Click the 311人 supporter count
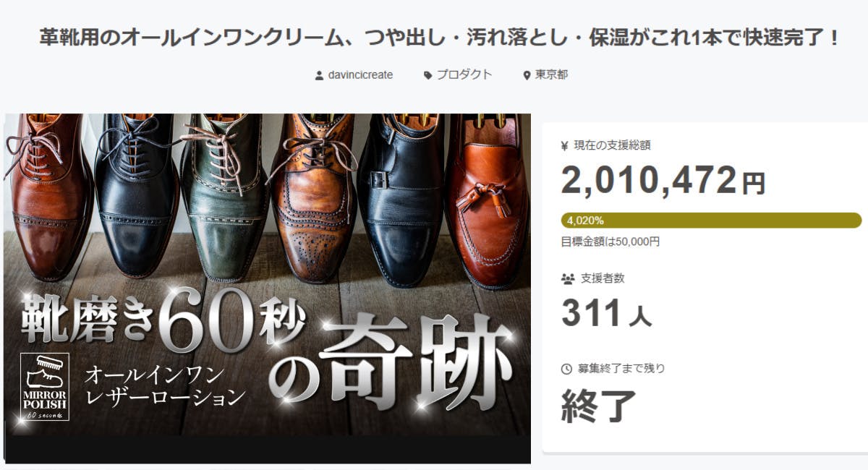The height and width of the screenshot is (470, 868). (606, 314)
